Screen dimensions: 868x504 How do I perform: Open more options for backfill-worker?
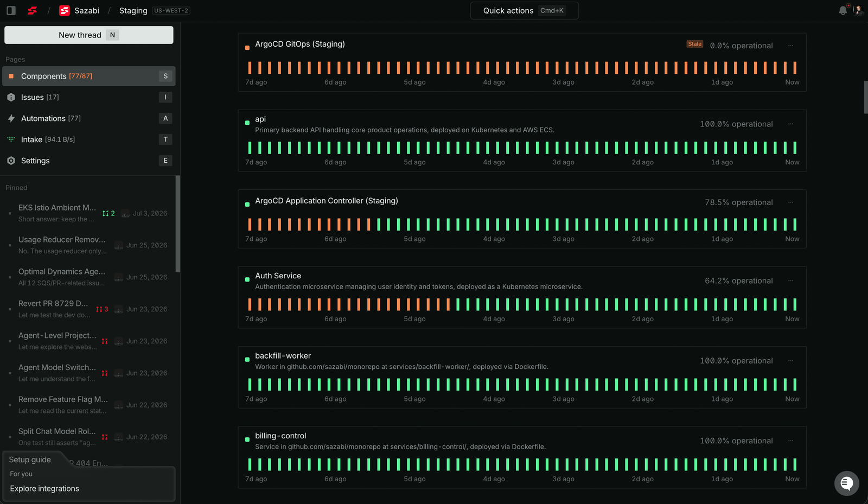click(790, 361)
